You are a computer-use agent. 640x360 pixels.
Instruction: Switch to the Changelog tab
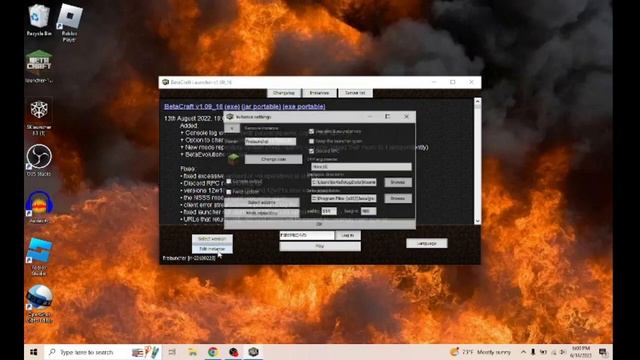coord(284,93)
